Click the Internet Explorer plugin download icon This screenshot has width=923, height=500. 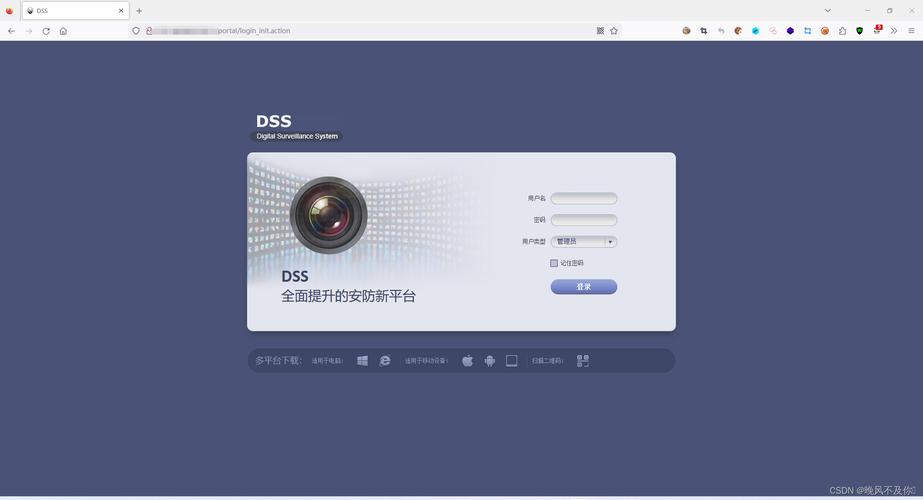tap(385, 361)
